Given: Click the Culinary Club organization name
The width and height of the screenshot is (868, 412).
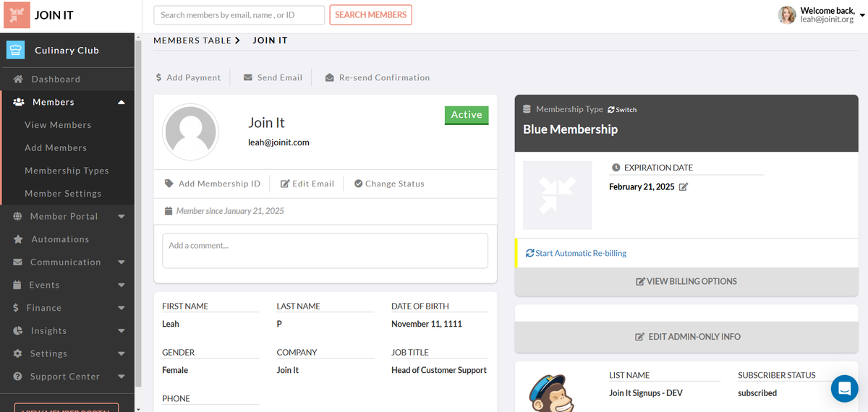Looking at the screenshot, I should [67, 51].
